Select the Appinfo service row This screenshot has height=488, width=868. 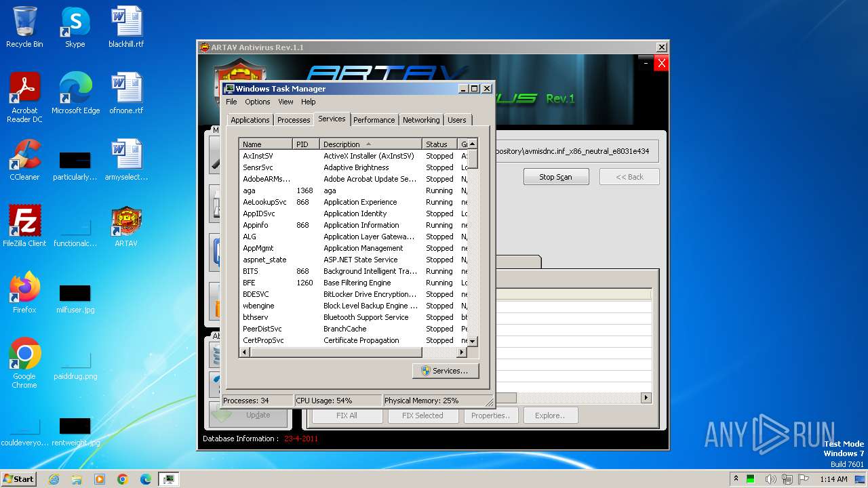pyautogui.click(x=354, y=225)
